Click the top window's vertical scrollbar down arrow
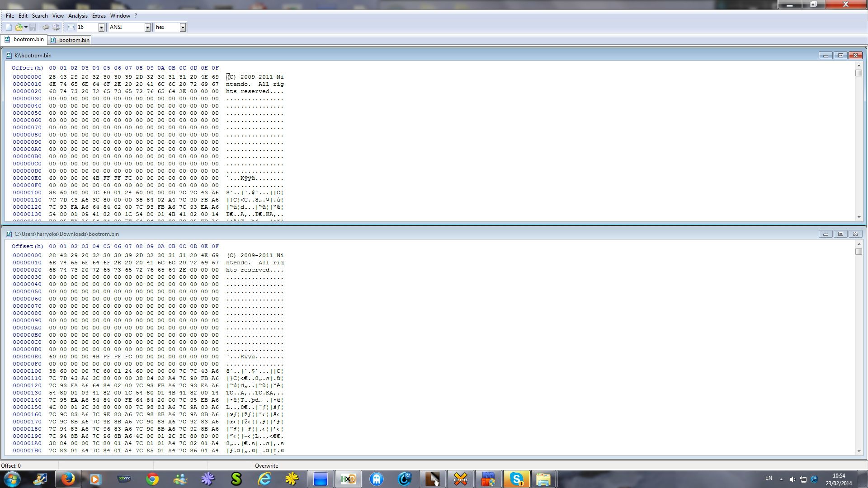 point(859,217)
